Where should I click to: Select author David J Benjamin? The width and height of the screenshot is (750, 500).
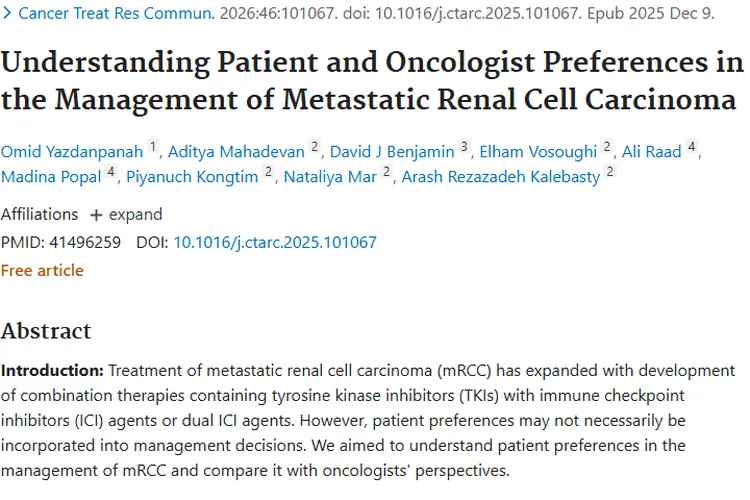[x=392, y=152]
